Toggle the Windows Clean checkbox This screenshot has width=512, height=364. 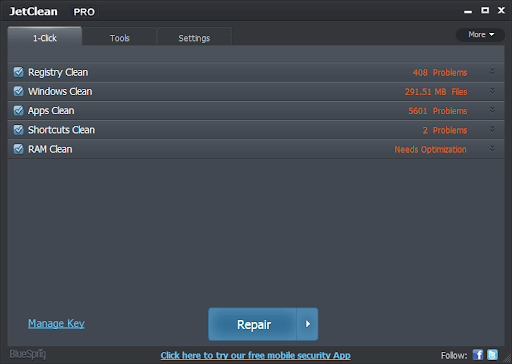[x=19, y=91]
